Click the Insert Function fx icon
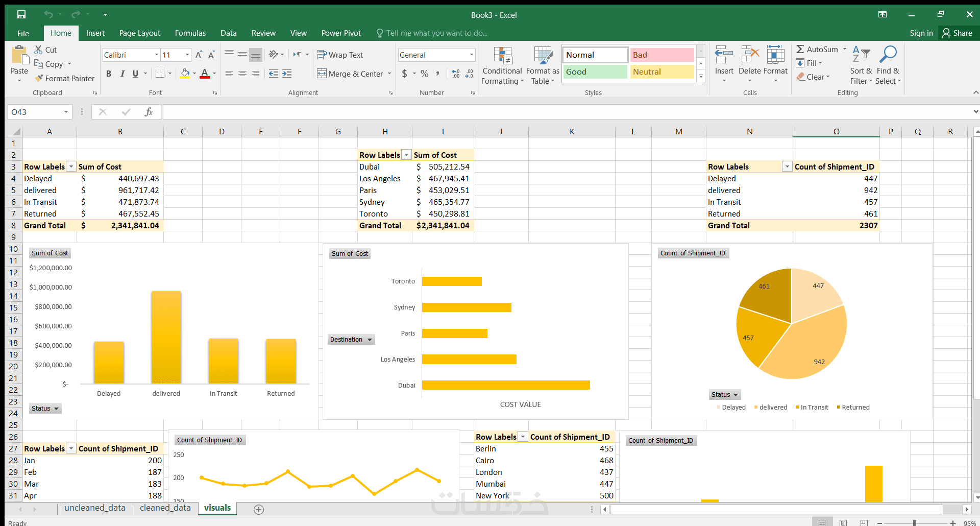980x526 pixels. (x=149, y=112)
